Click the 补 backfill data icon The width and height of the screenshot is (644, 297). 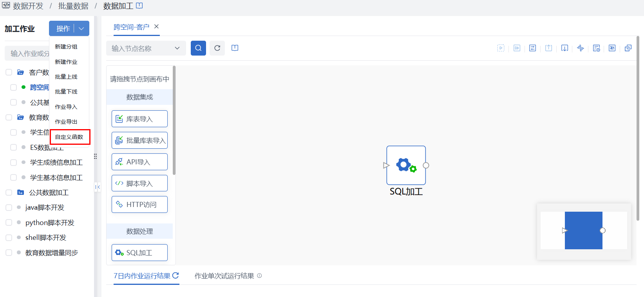tap(612, 48)
